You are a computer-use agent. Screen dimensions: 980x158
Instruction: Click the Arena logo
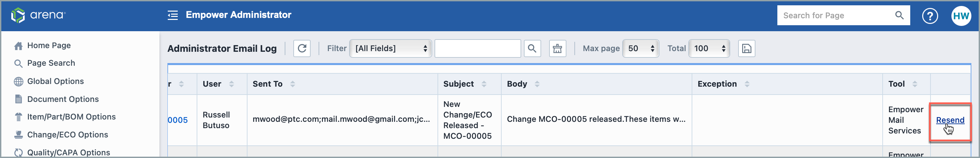39,15
